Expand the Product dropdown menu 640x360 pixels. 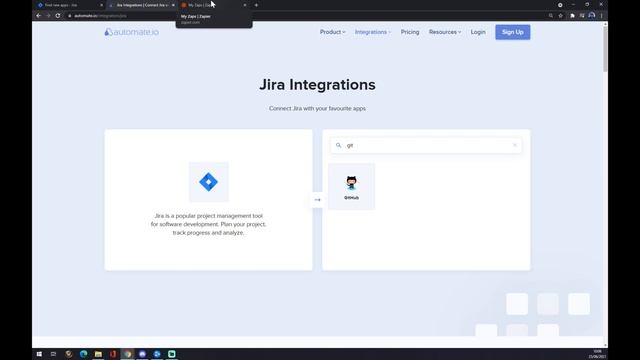tap(332, 32)
